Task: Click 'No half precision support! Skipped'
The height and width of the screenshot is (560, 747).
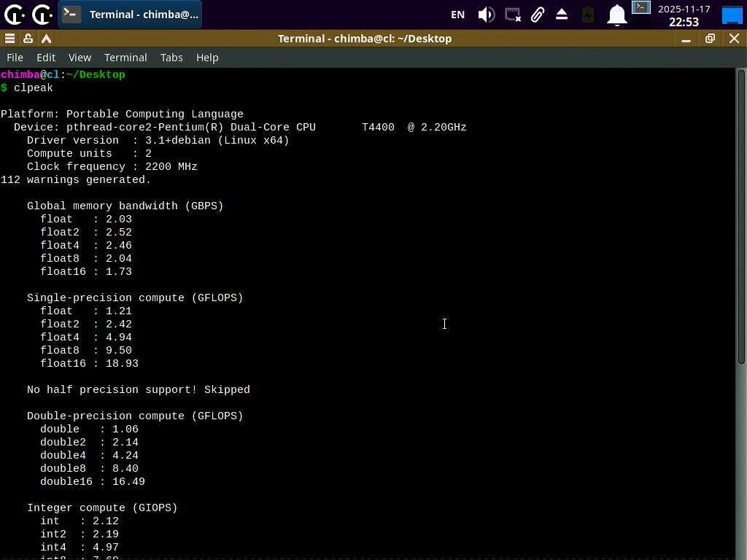Action: point(138,389)
